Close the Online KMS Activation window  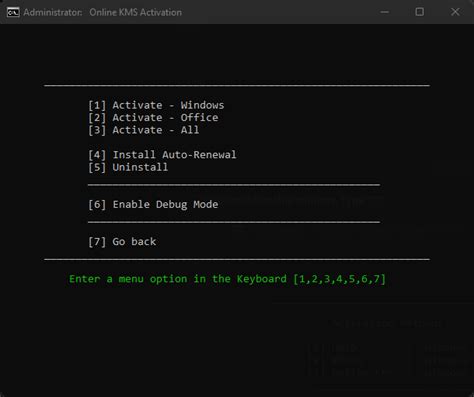click(x=455, y=12)
